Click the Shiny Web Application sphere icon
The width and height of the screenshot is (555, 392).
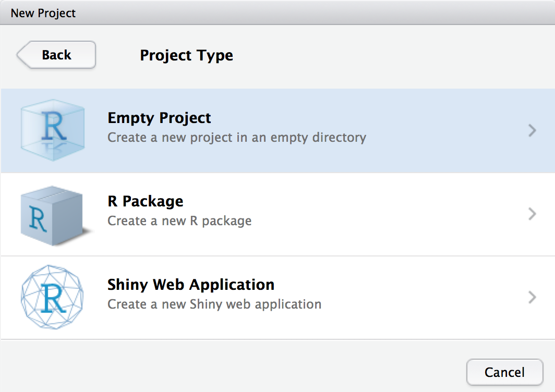click(52, 296)
